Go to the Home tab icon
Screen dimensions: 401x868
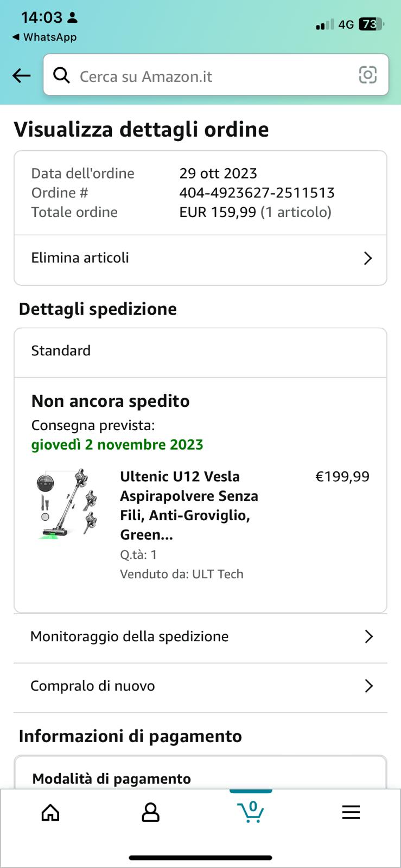pyautogui.click(x=50, y=812)
